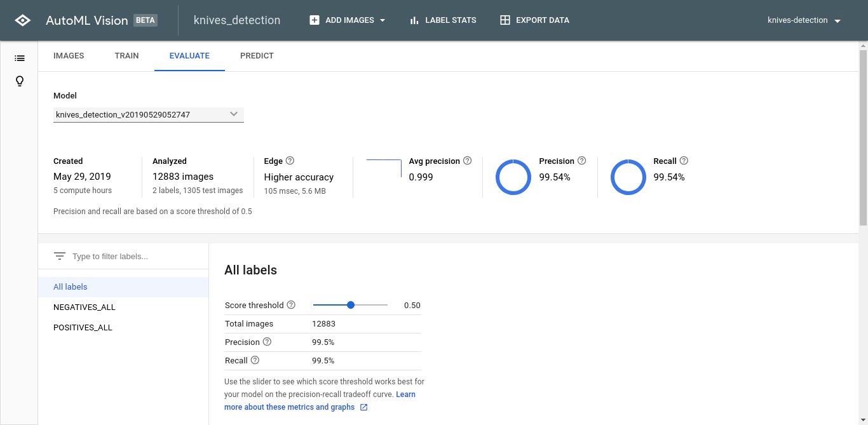
Task: Select POSITIVES_ALL label in list
Action: point(83,328)
